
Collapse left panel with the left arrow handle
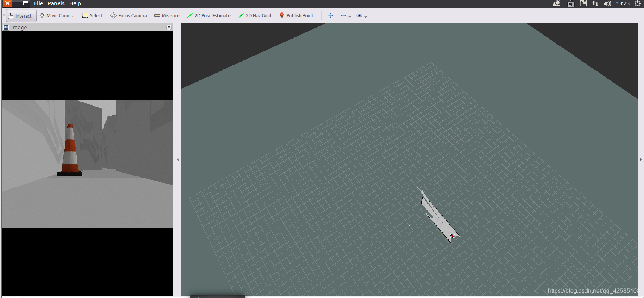point(178,160)
